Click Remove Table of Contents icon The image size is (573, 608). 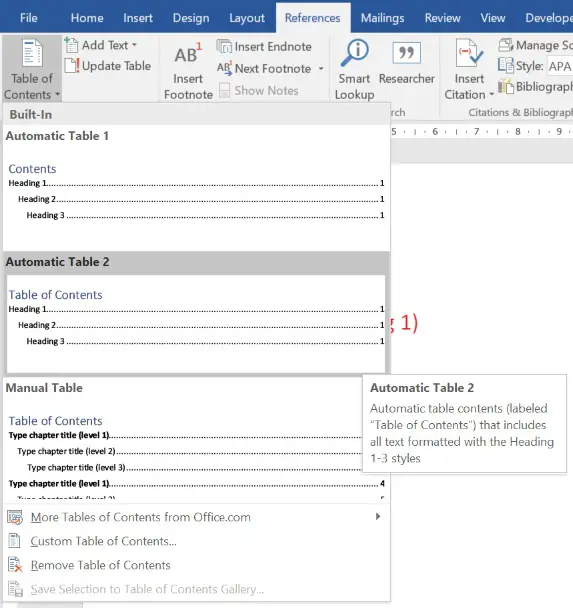point(15,565)
